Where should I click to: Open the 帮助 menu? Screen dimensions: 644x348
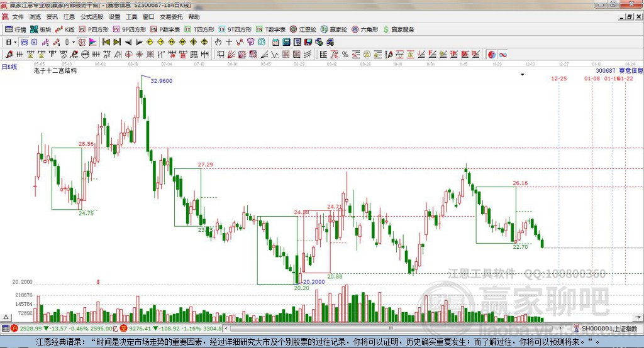coord(194,17)
